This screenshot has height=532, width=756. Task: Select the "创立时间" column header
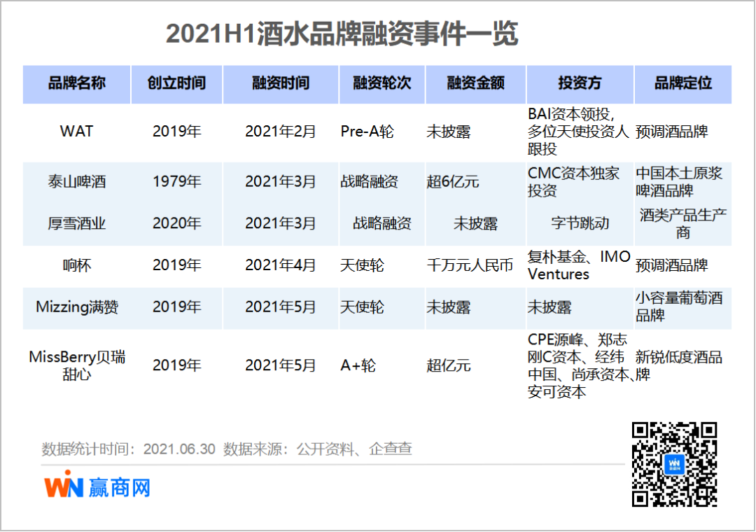tap(176, 83)
